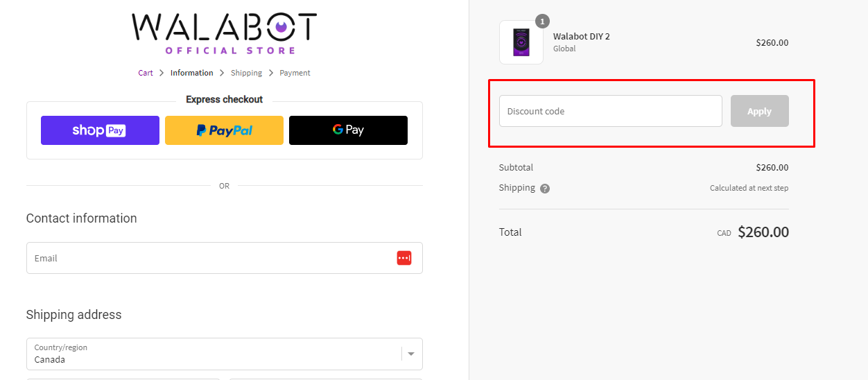Select the Payment breadcrumb step
The image size is (868, 380).
[295, 73]
